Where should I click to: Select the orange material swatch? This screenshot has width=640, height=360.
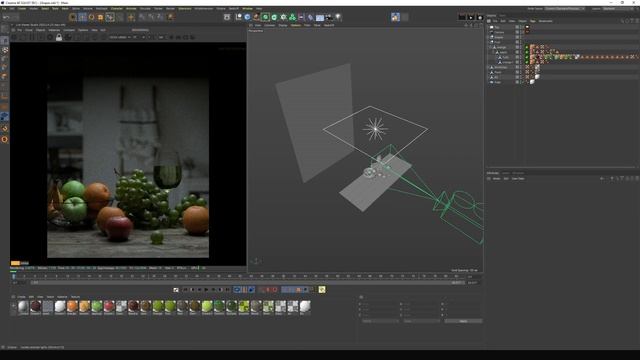tap(72, 306)
